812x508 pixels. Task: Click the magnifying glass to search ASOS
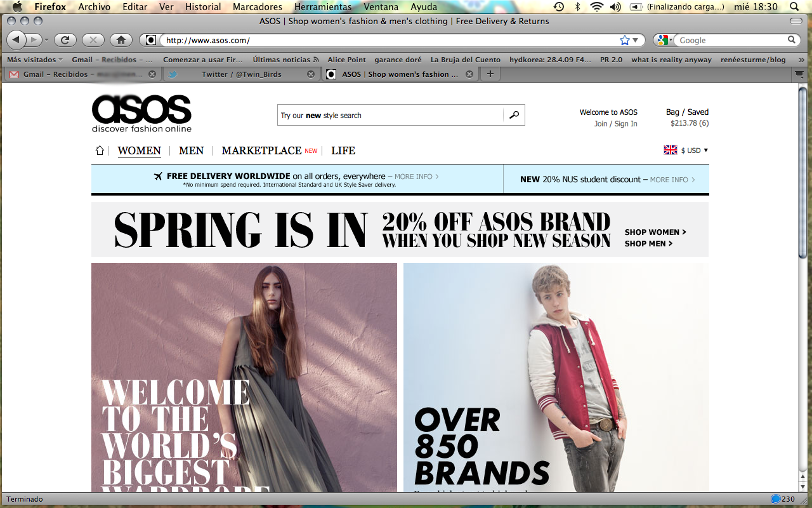click(514, 115)
